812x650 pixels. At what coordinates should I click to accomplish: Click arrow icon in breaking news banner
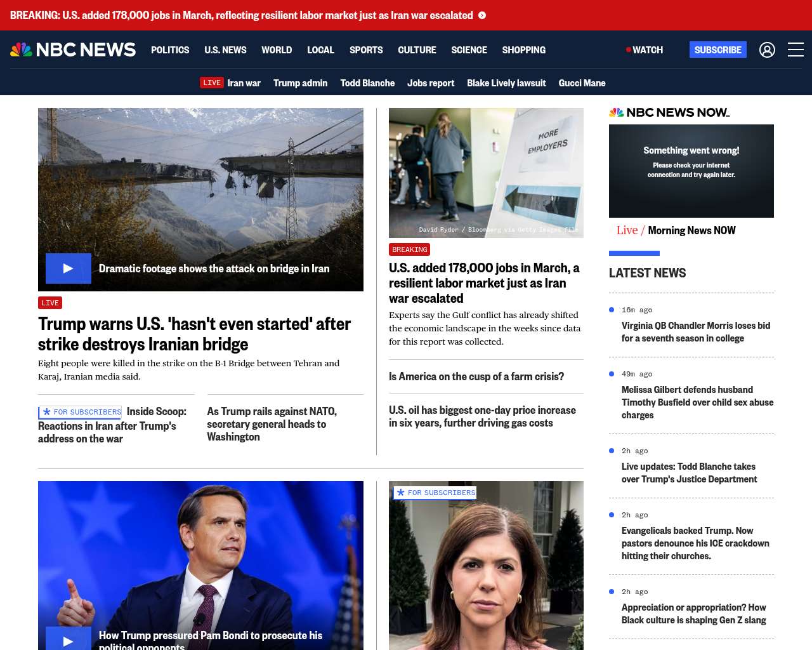(482, 15)
